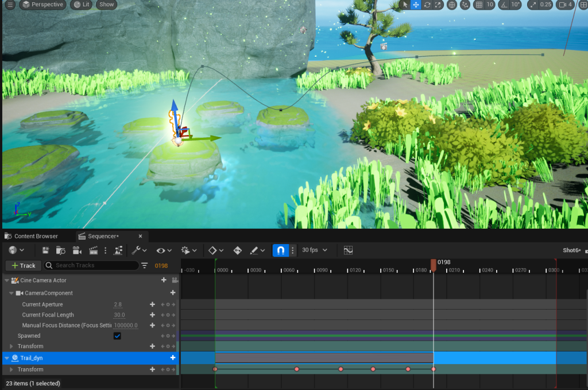Open the Show viewport menu

106,5
